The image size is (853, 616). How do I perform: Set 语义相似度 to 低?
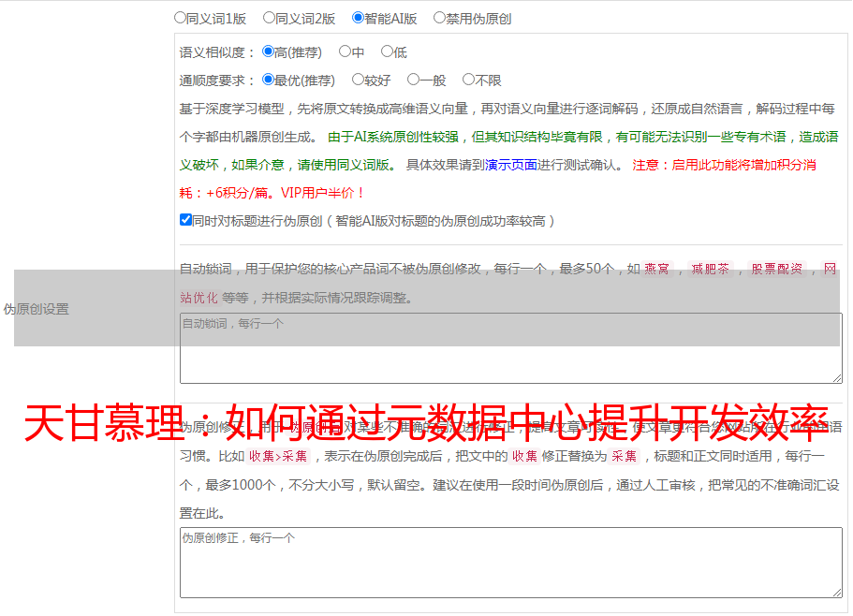point(387,51)
